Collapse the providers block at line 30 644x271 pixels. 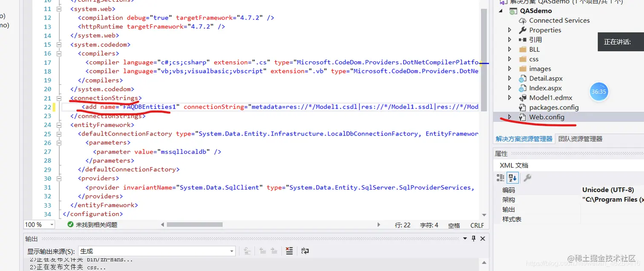tap(59, 179)
